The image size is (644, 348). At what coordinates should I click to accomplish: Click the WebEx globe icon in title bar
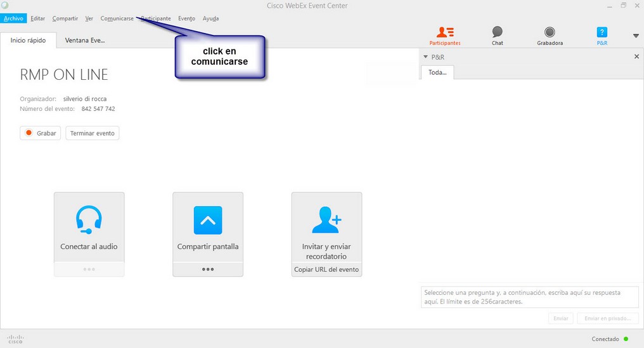pos(5,5)
